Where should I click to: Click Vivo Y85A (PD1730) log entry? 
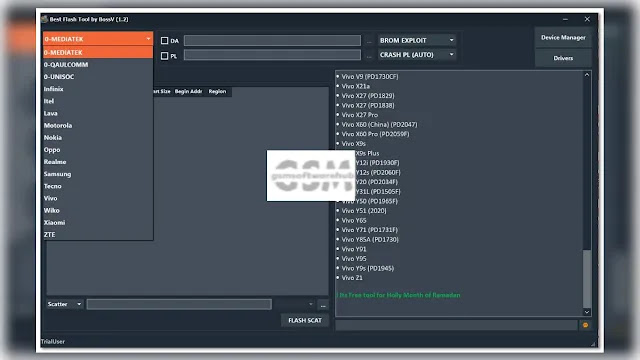click(370, 240)
